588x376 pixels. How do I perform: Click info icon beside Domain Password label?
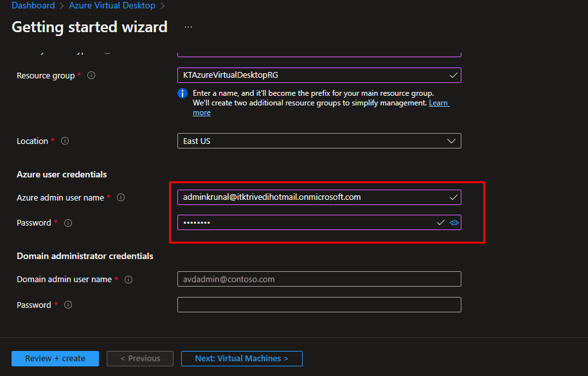[x=68, y=305]
